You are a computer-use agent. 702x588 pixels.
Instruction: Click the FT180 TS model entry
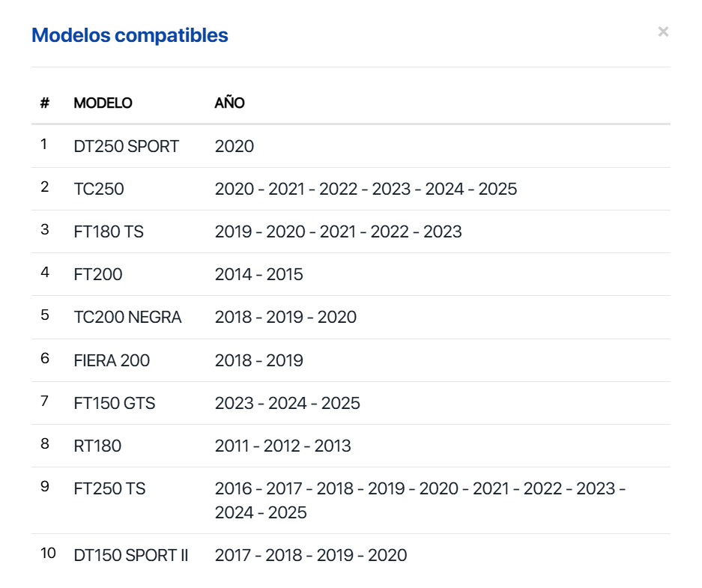[x=109, y=232]
